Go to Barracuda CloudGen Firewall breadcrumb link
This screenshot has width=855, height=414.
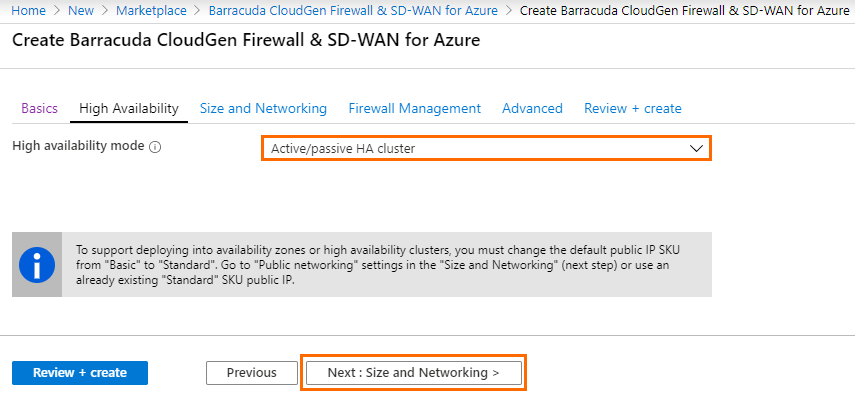(353, 10)
